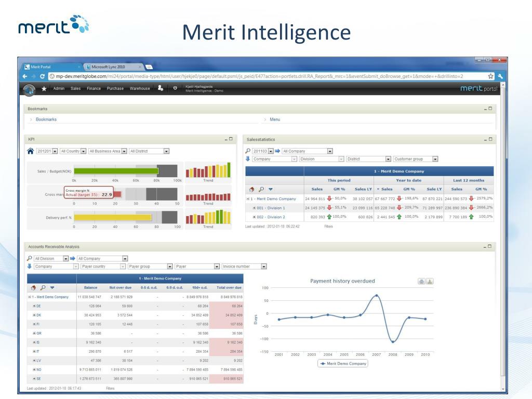This screenshot has height=399, width=532.
Task: Click the right arrow icon in Salesstatistics filters
Action: pos(277,151)
